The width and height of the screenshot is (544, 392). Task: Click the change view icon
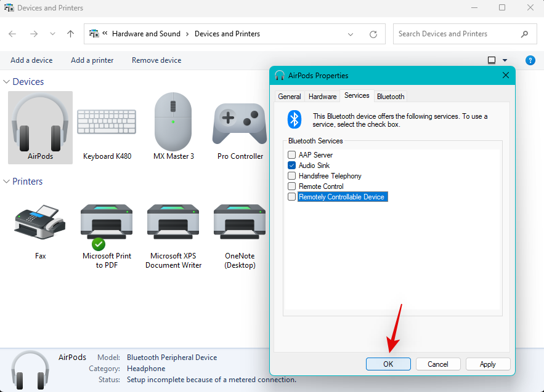492,60
